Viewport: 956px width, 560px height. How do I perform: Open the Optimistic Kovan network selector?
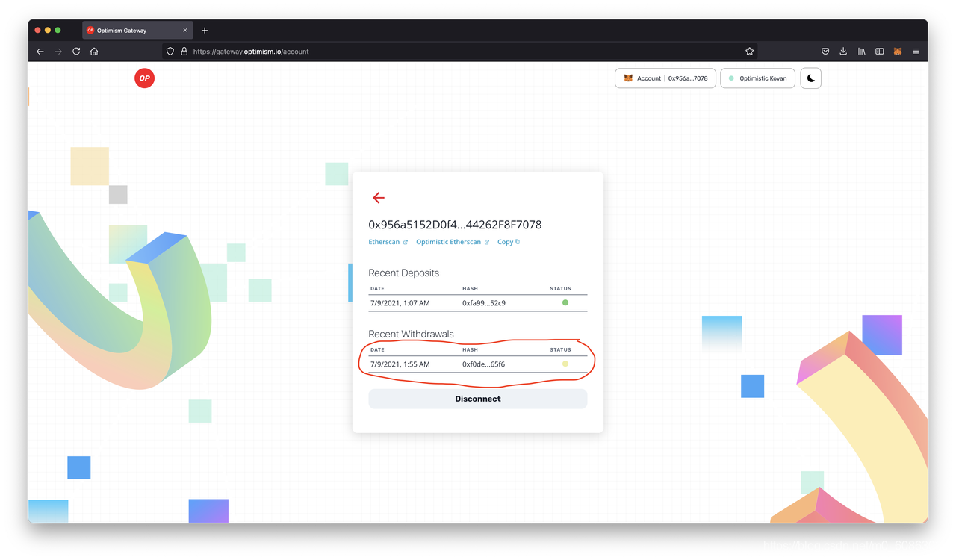point(757,78)
